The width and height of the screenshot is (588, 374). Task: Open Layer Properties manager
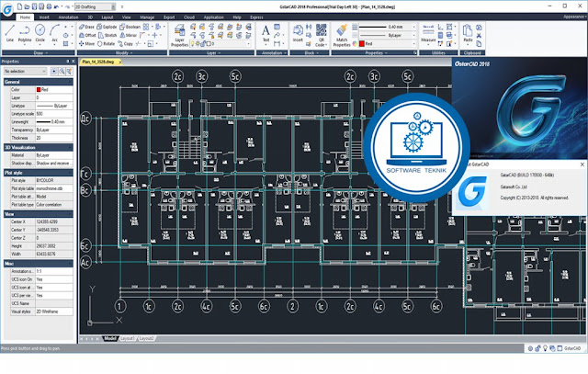pos(180,36)
